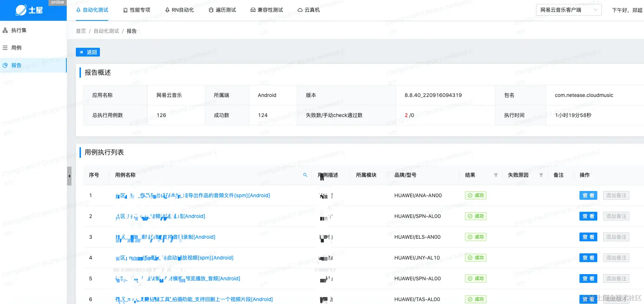Click the 用例 list icon in sidebar

5,48
